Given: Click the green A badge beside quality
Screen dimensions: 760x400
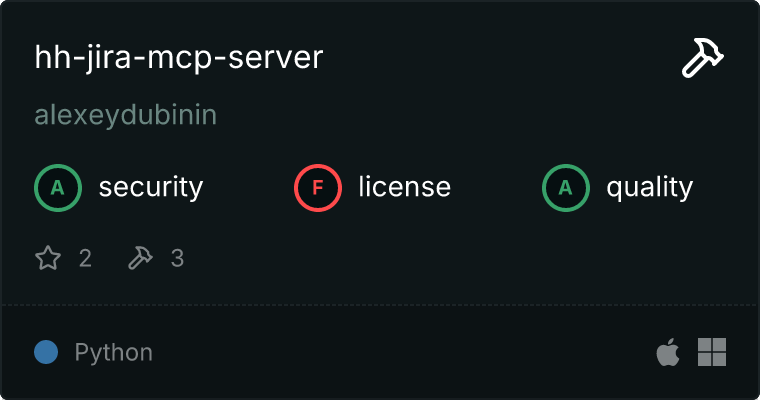Looking at the screenshot, I should click(x=566, y=188).
